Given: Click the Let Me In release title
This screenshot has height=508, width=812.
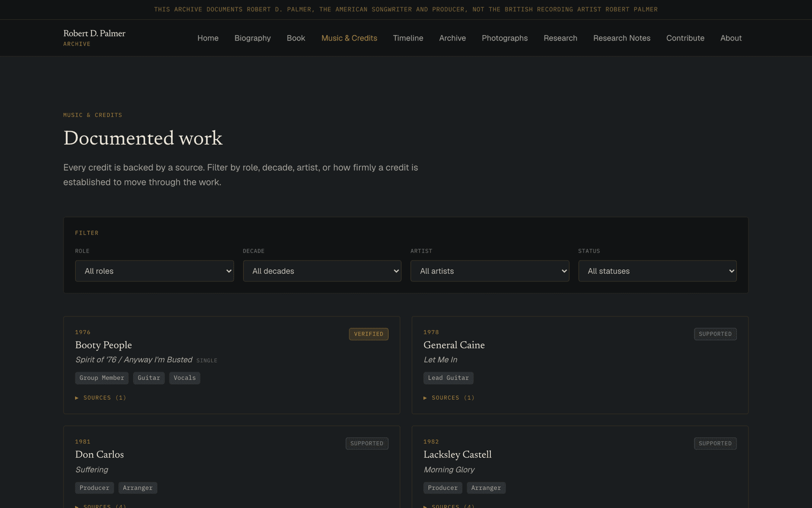Looking at the screenshot, I should click(x=441, y=360).
